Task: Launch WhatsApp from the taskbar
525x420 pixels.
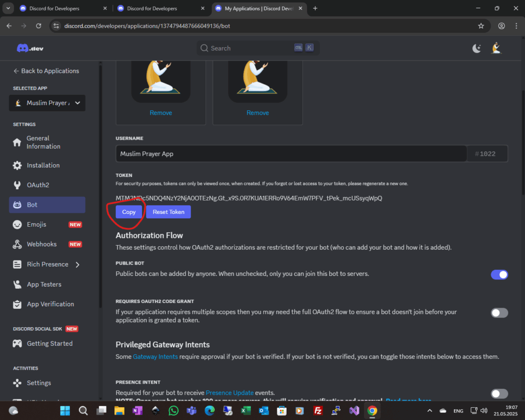Action: [x=173, y=411]
